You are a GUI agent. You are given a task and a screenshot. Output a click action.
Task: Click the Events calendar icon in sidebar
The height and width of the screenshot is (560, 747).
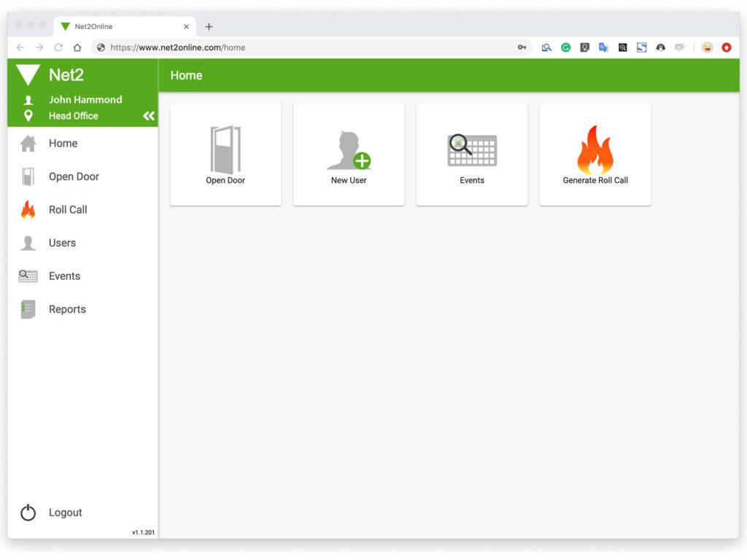pos(28,276)
